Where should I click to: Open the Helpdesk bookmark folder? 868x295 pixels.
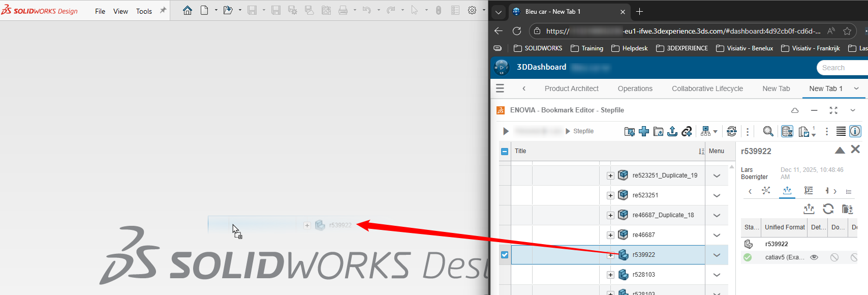tap(629, 48)
